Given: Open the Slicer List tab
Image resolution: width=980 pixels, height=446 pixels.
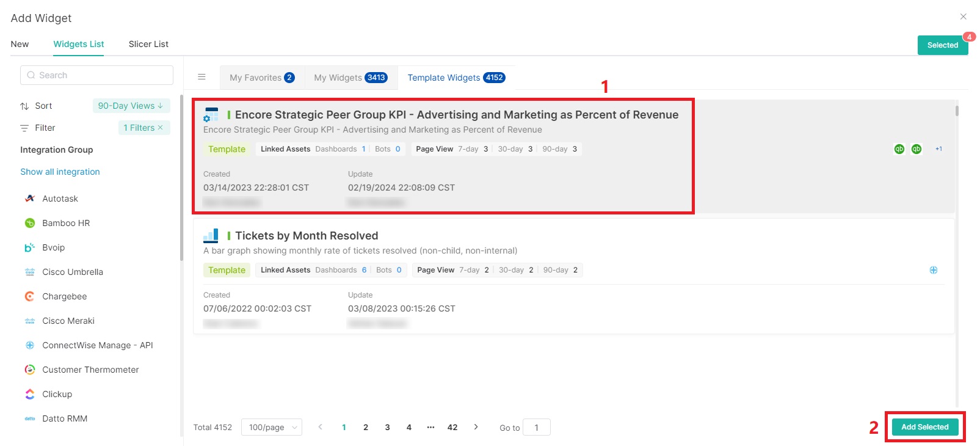Looking at the screenshot, I should tap(148, 44).
